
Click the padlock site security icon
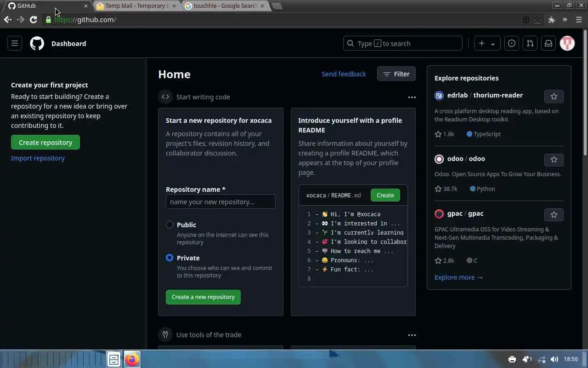48,19
